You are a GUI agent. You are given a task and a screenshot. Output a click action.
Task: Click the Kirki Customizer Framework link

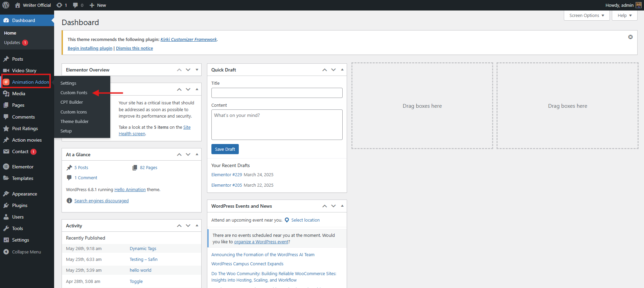(x=189, y=39)
